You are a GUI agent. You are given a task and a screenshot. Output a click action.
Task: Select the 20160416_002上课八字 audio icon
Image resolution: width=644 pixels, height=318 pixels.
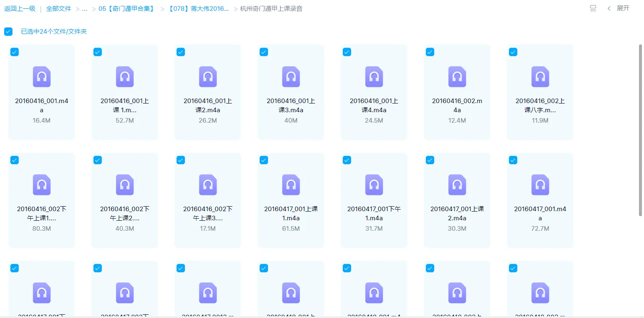click(540, 76)
